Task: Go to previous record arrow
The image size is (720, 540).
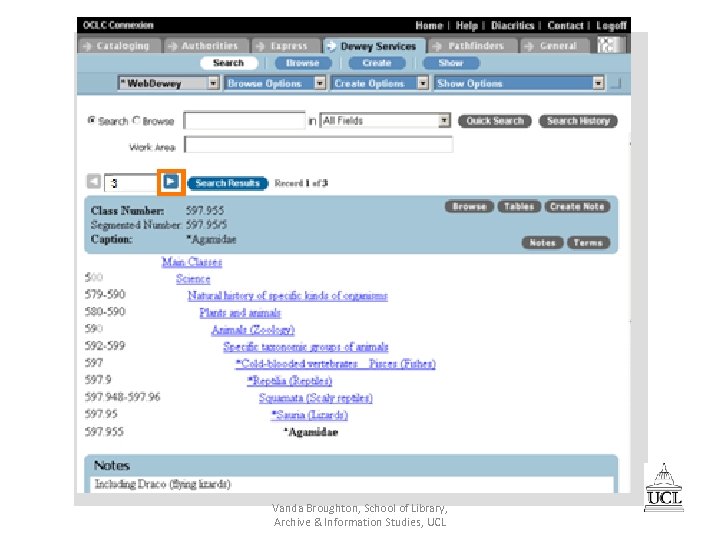Action: tap(94, 181)
